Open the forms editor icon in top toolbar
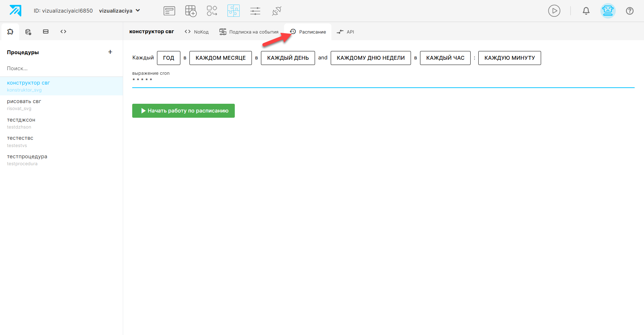Viewport: 644px width, 335px height. (x=169, y=11)
